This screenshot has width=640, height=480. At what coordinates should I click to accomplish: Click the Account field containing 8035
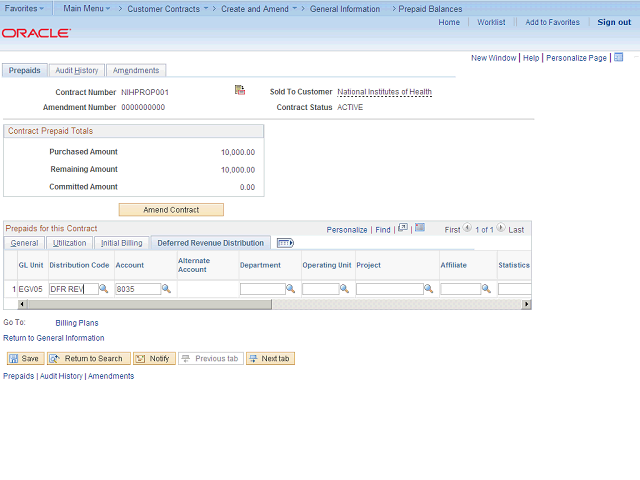point(138,289)
